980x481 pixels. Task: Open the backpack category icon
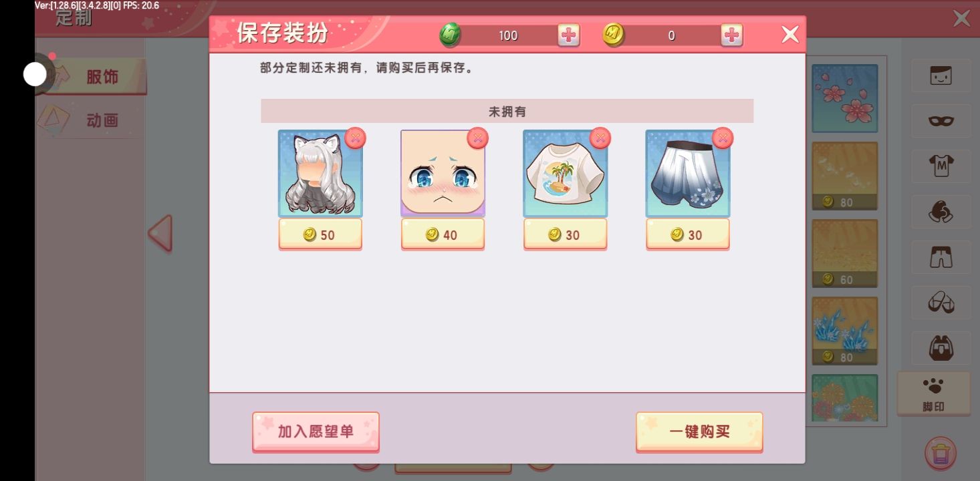(x=941, y=348)
